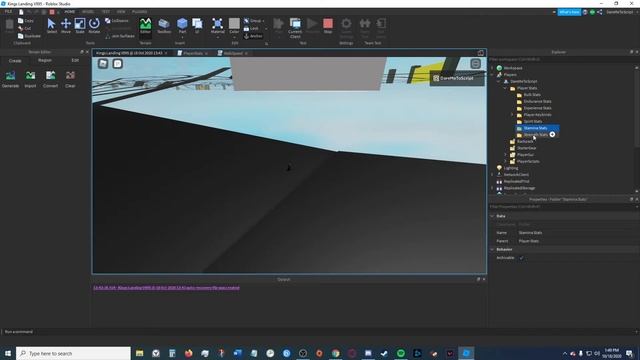Select the Lighting service
This screenshot has height=360, width=640.
point(511,168)
